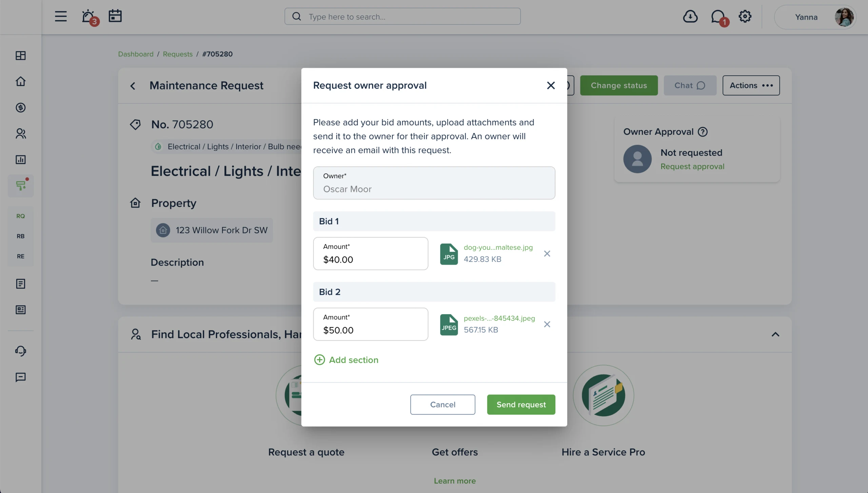Click the cloud download icon

tap(690, 16)
